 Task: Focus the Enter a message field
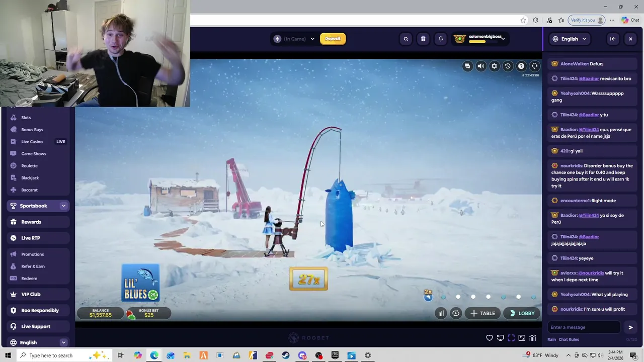click(x=584, y=327)
